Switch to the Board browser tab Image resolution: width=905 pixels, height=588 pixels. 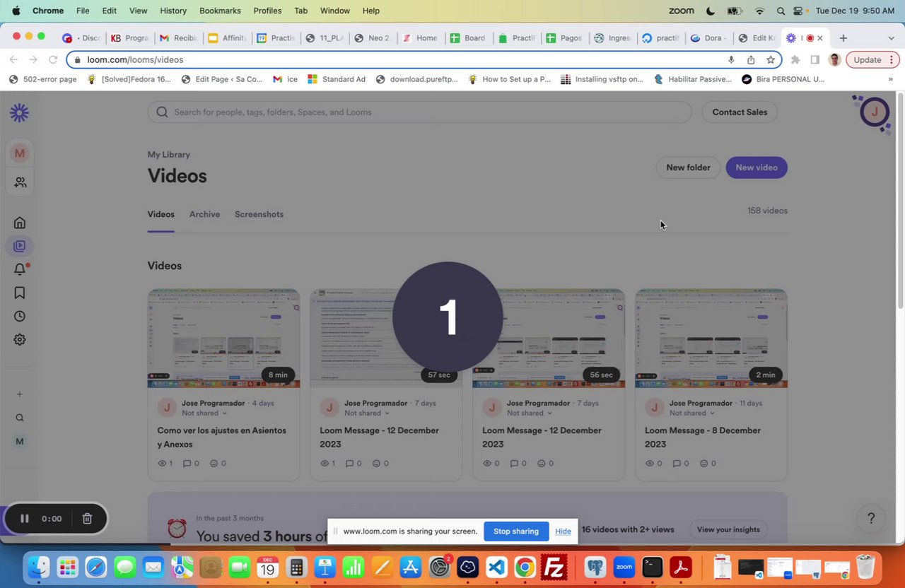pyautogui.click(x=468, y=38)
